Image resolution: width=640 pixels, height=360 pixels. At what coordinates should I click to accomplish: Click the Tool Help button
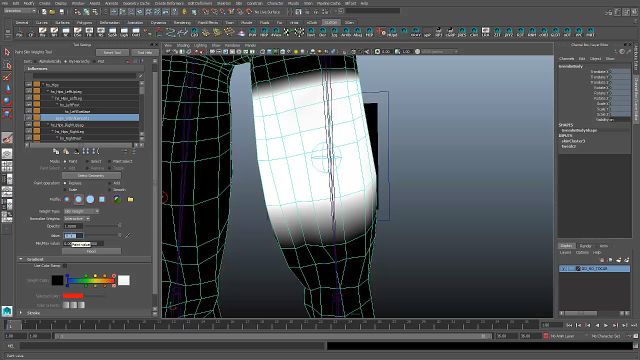(x=145, y=53)
